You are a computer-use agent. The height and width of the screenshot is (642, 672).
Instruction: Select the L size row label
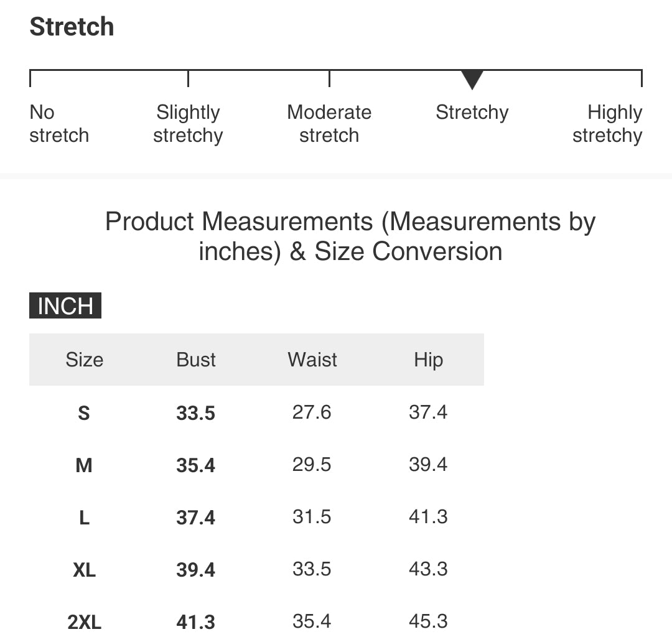[x=85, y=518]
